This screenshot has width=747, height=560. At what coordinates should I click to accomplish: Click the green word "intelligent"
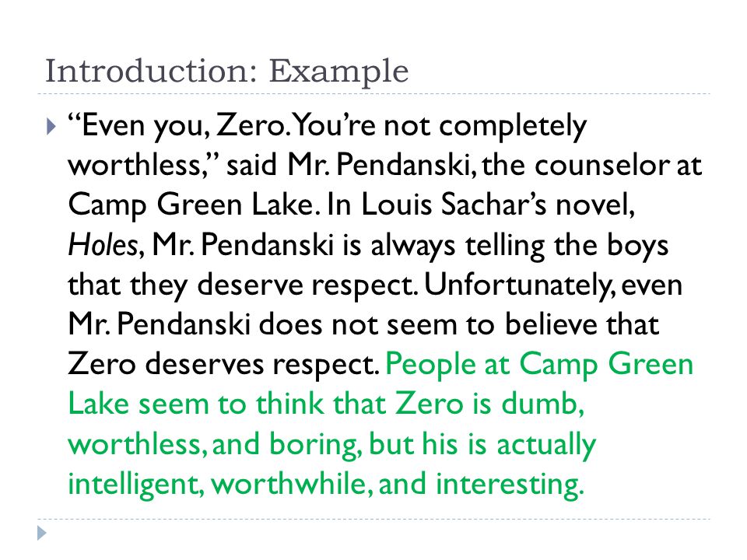[x=133, y=485]
